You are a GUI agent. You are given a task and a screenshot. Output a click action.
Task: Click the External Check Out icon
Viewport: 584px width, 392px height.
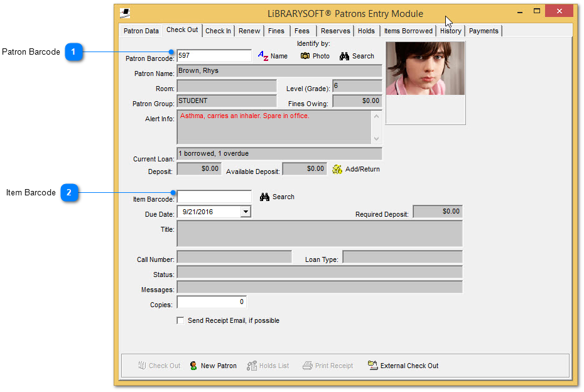pos(372,366)
